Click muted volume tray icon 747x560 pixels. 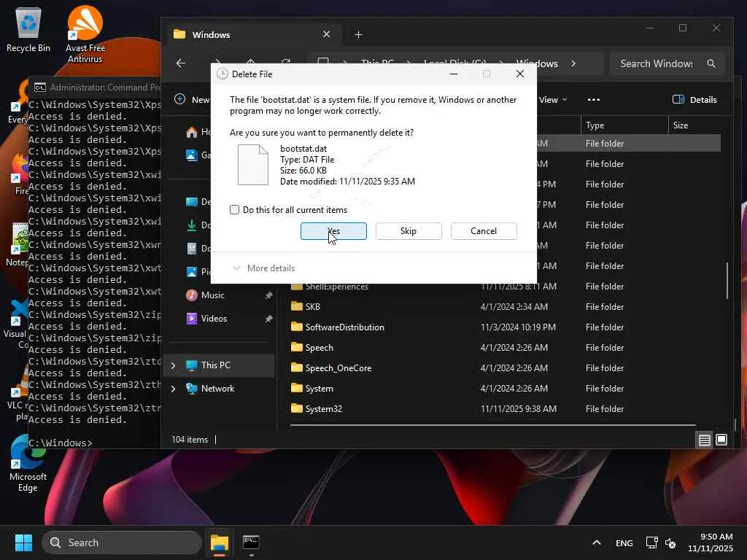pos(670,542)
